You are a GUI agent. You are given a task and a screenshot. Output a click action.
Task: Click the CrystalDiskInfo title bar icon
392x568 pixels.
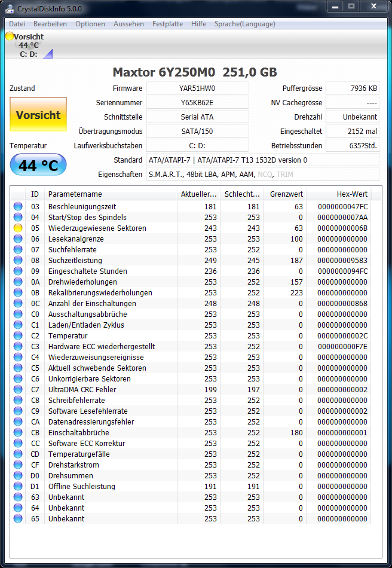pyautogui.click(x=11, y=8)
